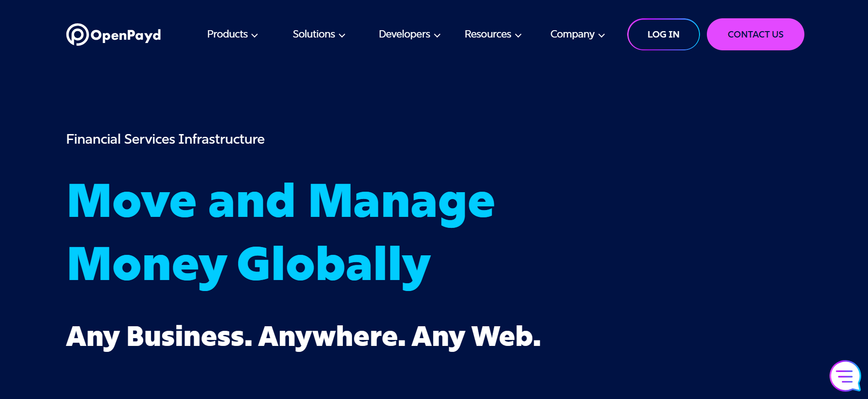Click the arrow beside Company
868x399 pixels.
pos(602,35)
